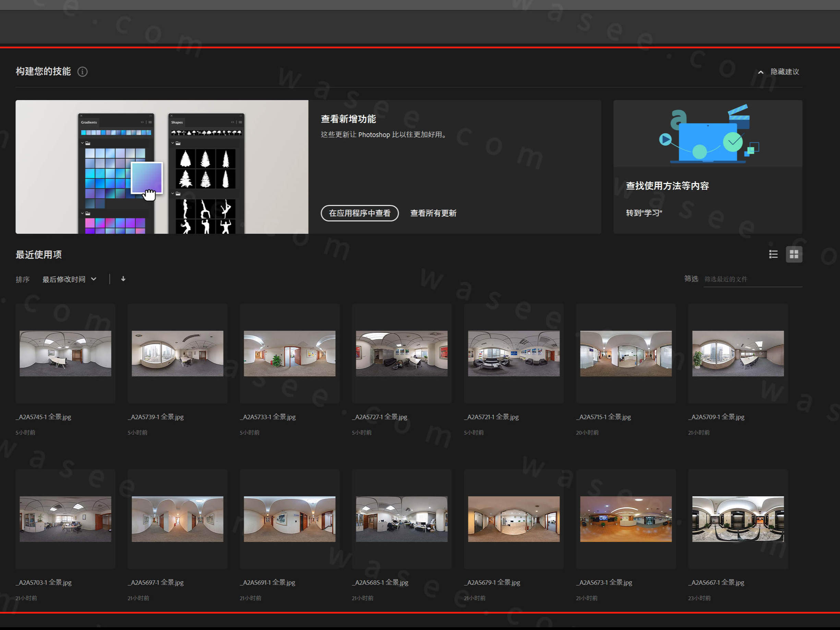Open _A2A5709-1 全景.jpg thumbnail
This screenshot has height=630, width=840.
pos(738,353)
